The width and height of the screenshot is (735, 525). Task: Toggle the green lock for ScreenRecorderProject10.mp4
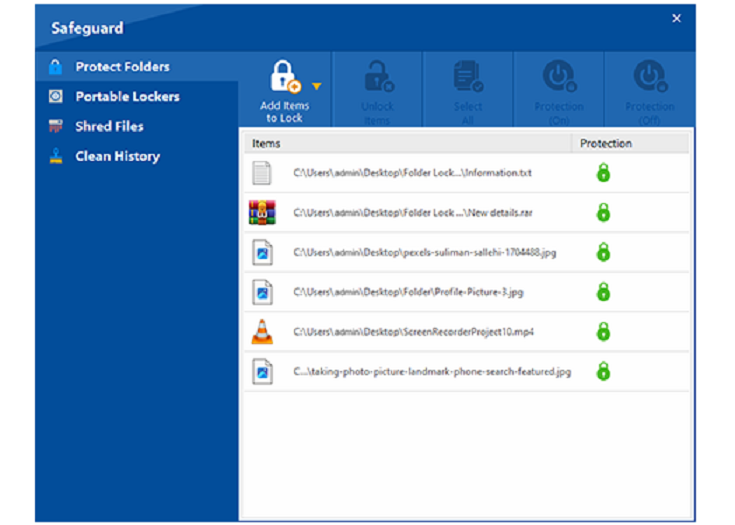pos(603,332)
